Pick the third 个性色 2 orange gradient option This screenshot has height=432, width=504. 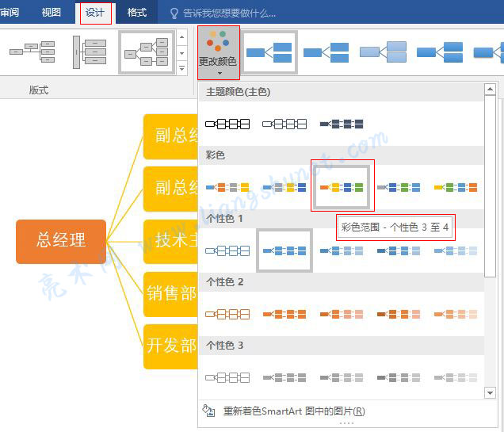tap(342, 314)
